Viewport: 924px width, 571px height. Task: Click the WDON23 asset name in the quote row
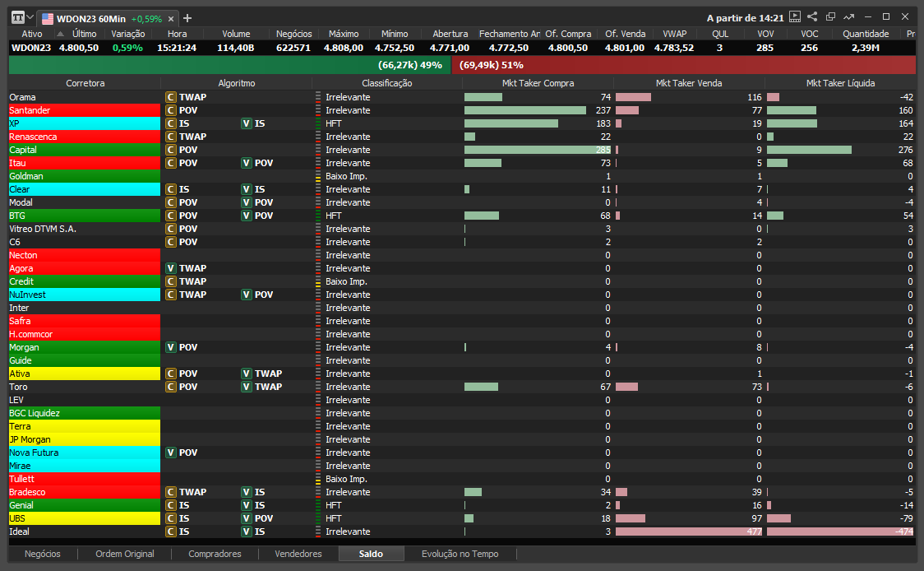[31, 48]
